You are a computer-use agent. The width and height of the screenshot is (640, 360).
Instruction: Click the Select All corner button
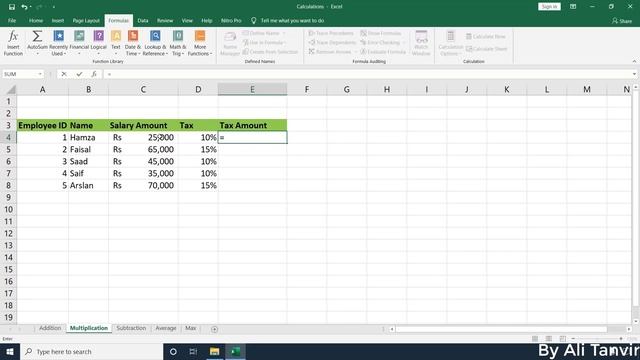9,89
